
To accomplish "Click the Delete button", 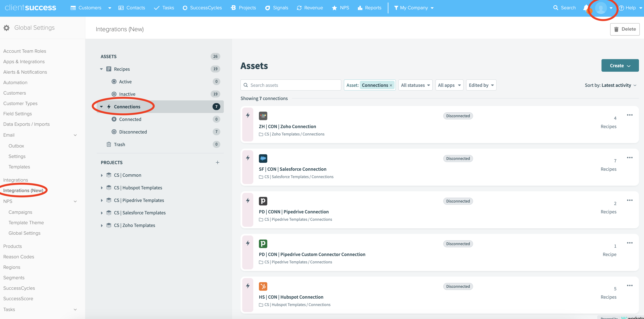I will [625, 29].
